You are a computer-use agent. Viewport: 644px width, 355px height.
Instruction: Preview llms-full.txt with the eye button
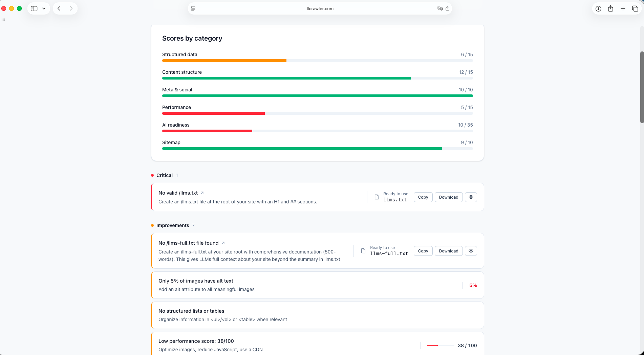(x=471, y=251)
